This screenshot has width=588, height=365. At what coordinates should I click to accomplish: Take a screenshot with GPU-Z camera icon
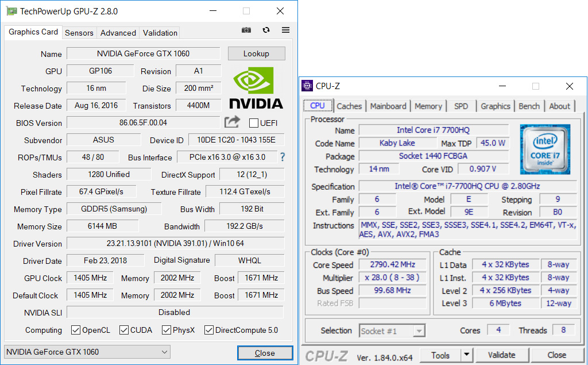(x=246, y=30)
